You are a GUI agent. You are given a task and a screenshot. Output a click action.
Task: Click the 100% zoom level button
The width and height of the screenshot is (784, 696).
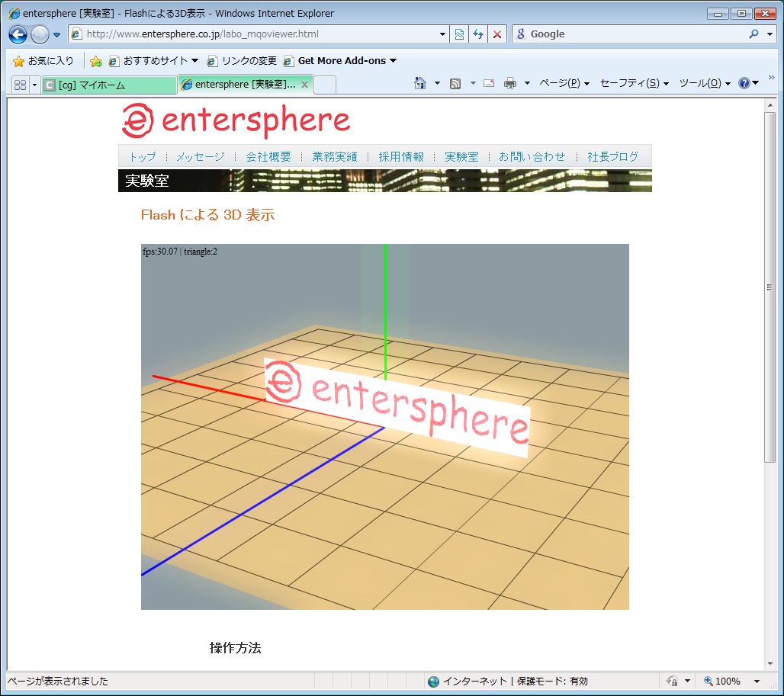click(722, 681)
